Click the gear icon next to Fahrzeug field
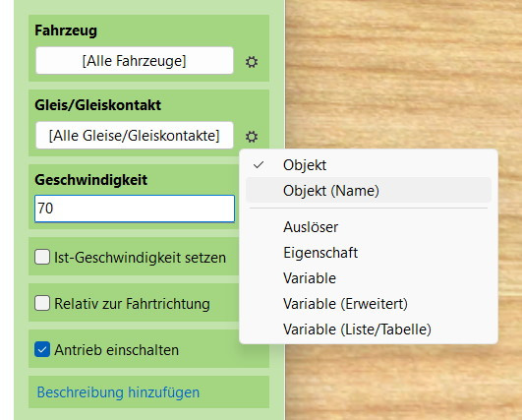522x420 pixels. coord(252,62)
